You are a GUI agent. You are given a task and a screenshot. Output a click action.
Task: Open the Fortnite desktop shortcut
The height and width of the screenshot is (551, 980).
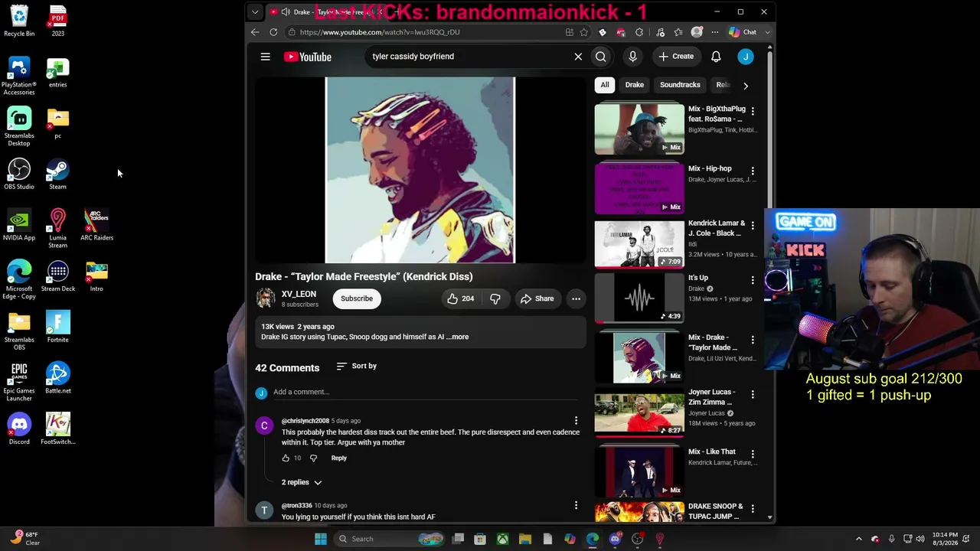click(x=57, y=327)
